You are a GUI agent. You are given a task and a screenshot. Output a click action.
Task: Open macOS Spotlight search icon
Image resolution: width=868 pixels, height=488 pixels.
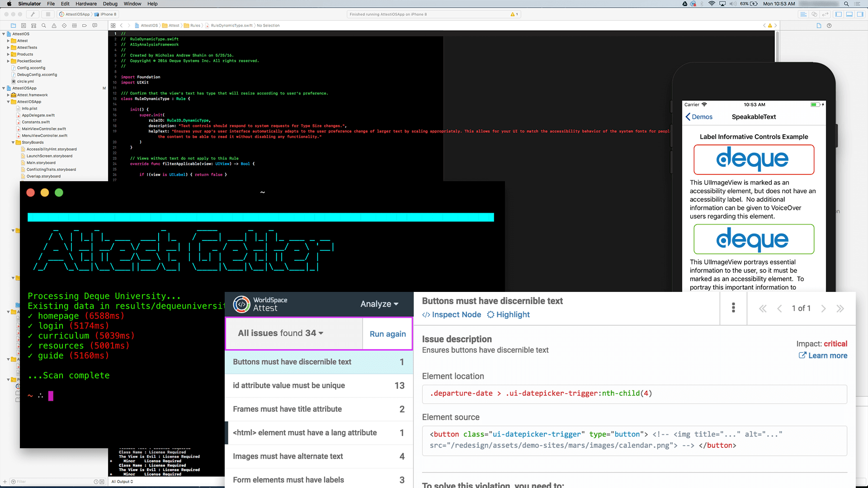coord(846,4)
